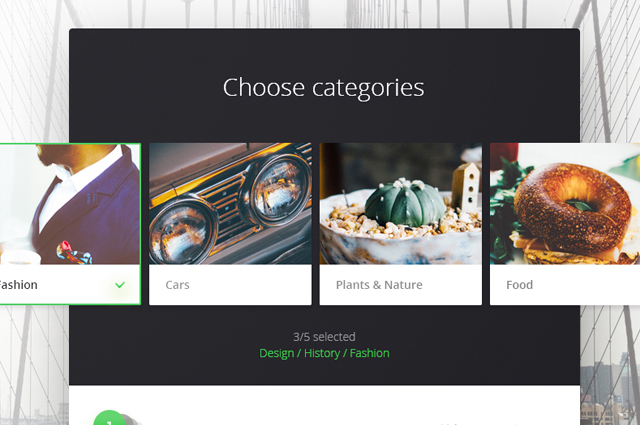Select the Plants & Nature cactus photo
Image resolution: width=640 pixels, height=425 pixels.
click(x=400, y=203)
